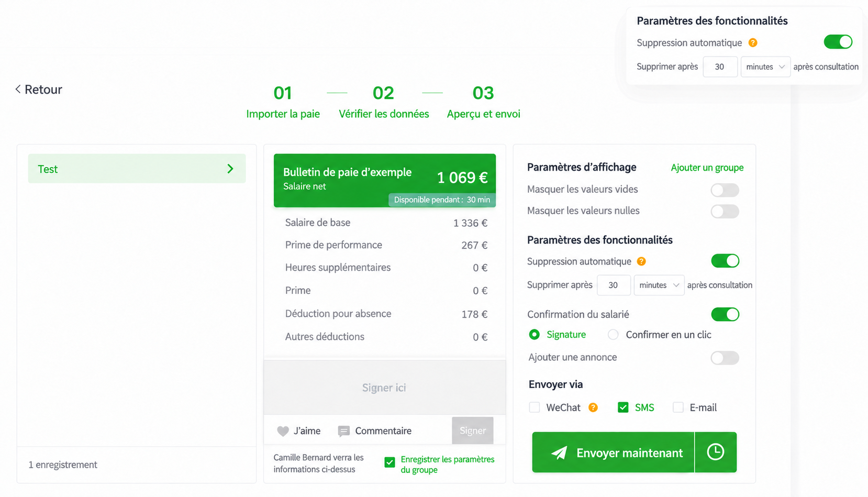The height and width of the screenshot is (497, 868).
Task: Uncheck the SMS checkbox
Action: click(x=623, y=407)
